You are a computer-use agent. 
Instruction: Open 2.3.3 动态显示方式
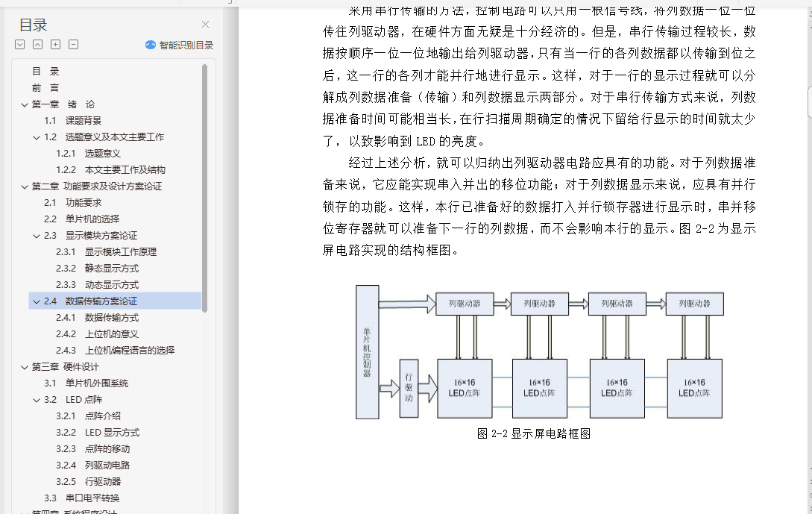(98, 285)
